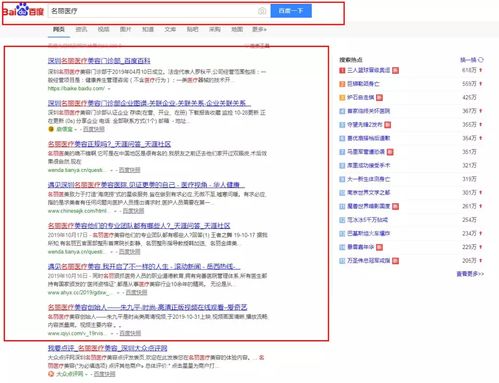Click the 搜索热点 heading text

[351, 60]
